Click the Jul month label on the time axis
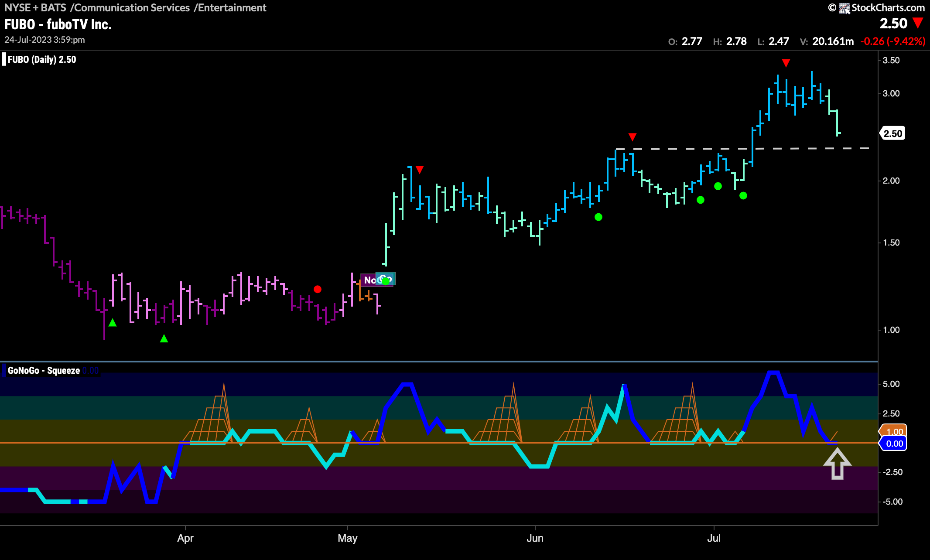This screenshot has height=560, width=930. click(x=714, y=538)
